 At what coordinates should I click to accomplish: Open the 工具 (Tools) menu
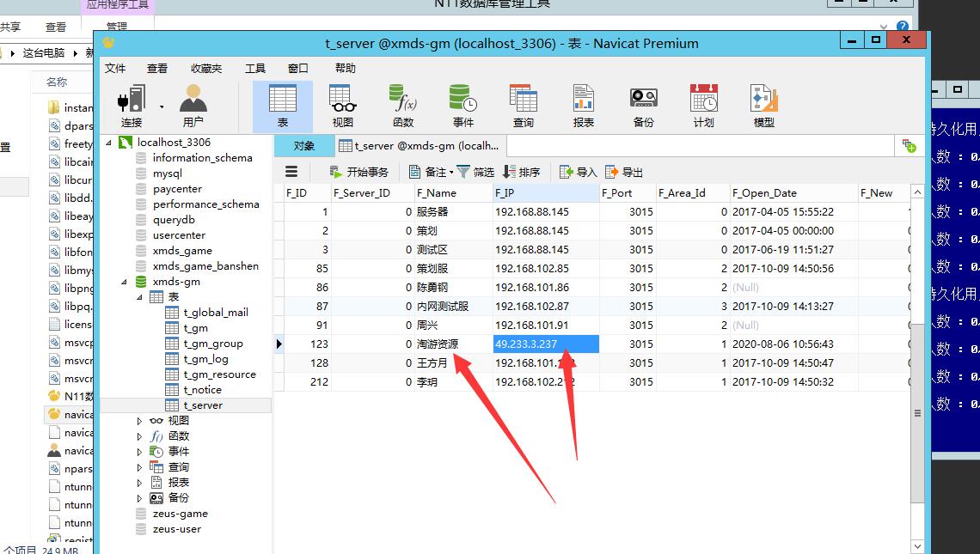click(254, 69)
